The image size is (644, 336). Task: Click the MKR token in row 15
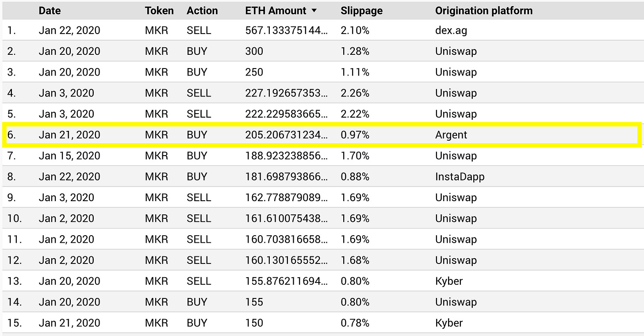click(157, 323)
